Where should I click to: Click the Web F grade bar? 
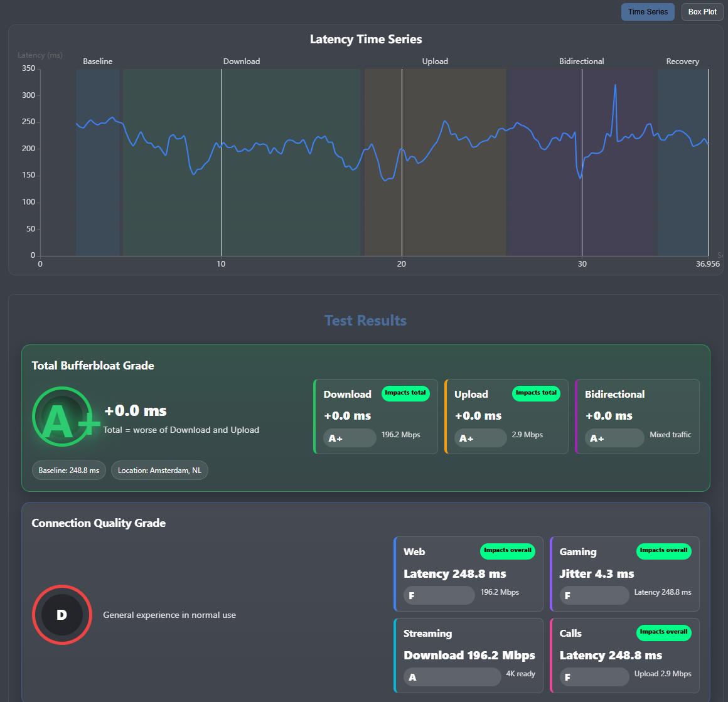click(x=439, y=595)
